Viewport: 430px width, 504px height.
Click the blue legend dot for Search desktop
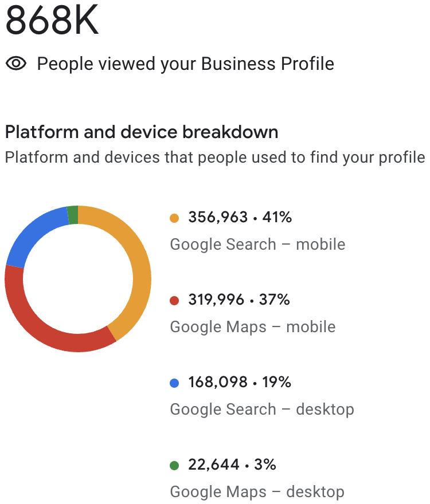[x=174, y=383]
